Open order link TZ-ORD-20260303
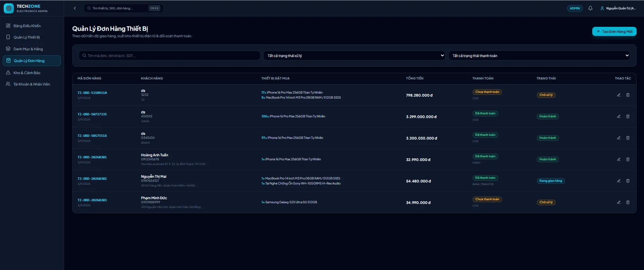 [x=92, y=200]
